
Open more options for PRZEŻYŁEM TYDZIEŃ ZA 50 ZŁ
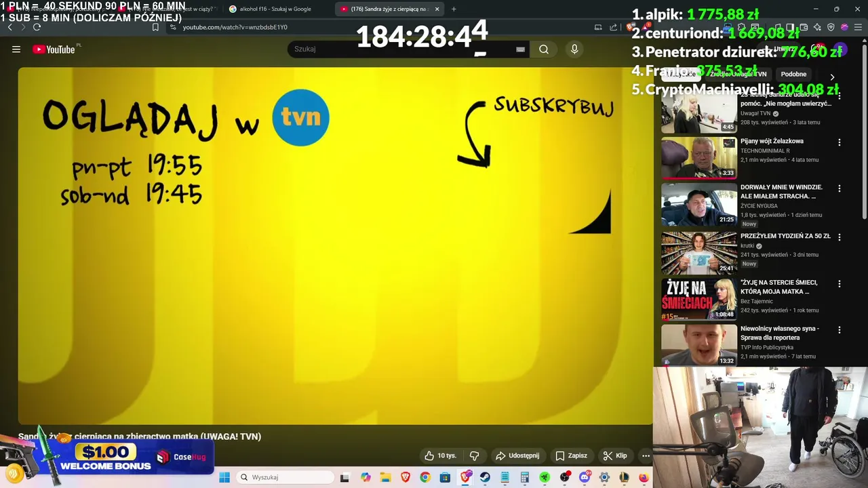click(x=840, y=237)
